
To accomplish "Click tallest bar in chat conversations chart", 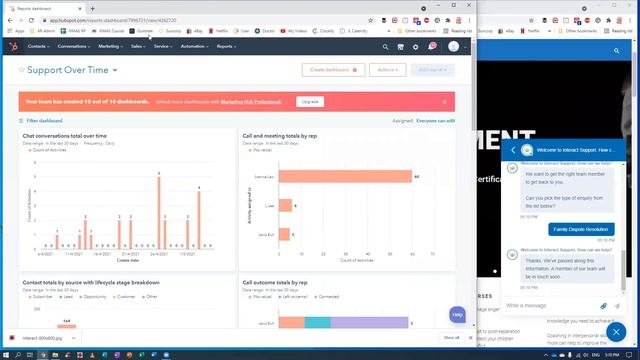I will pyautogui.click(x=159, y=213).
